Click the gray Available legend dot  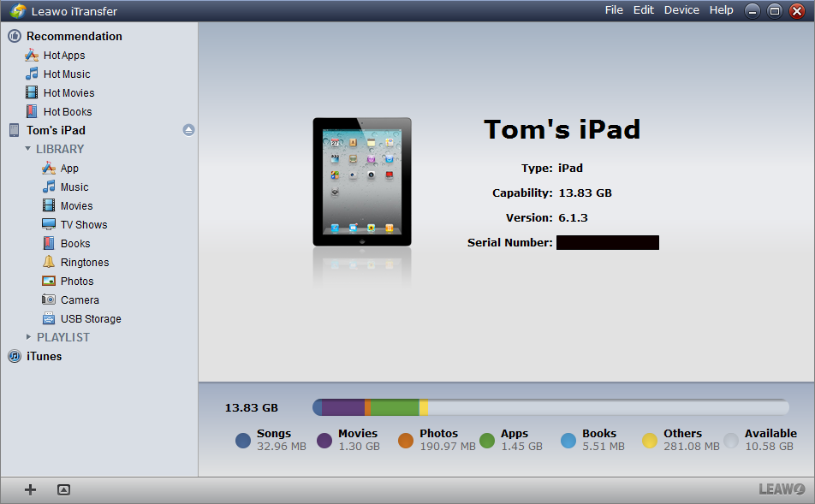[x=731, y=441]
